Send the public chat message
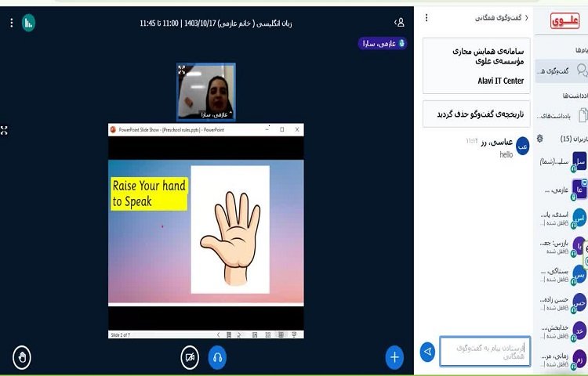 click(x=427, y=352)
